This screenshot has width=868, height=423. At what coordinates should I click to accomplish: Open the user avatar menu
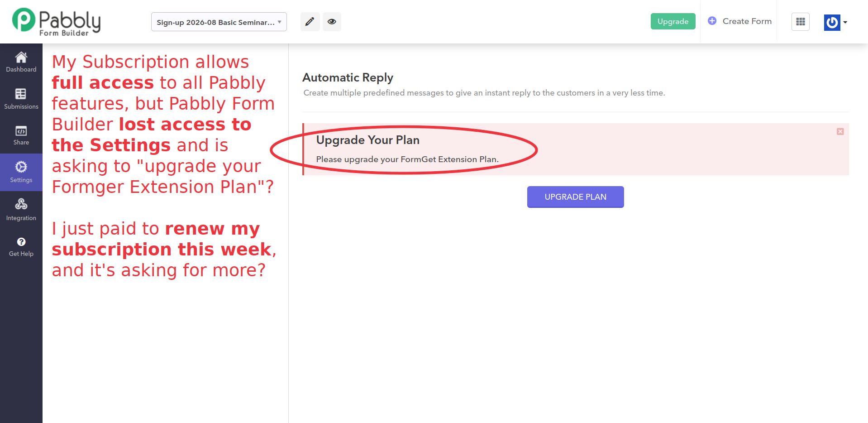(x=832, y=22)
